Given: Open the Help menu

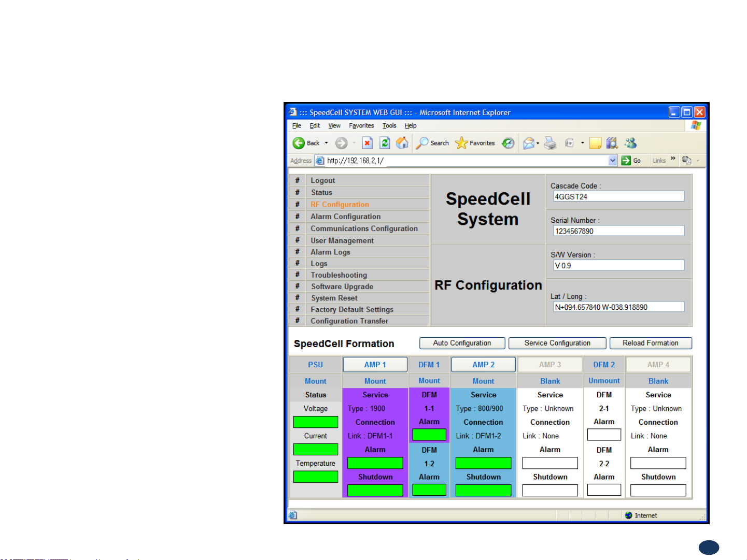Looking at the screenshot, I should 411,125.
